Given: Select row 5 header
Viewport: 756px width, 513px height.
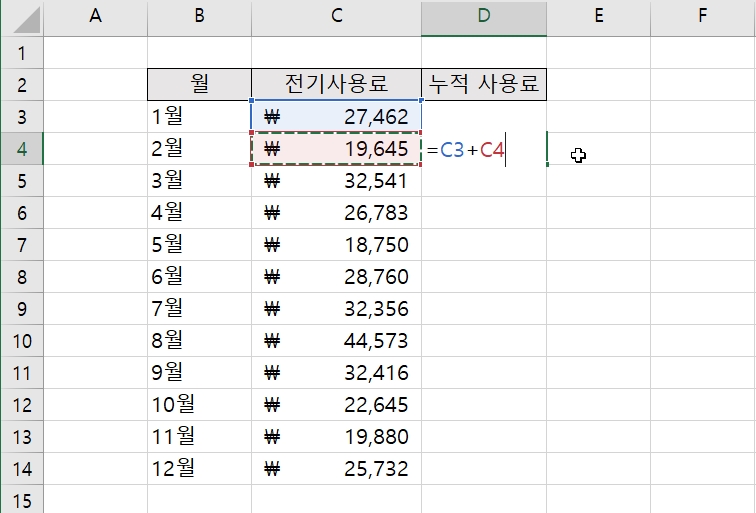Looking at the screenshot, I should [x=22, y=181].
